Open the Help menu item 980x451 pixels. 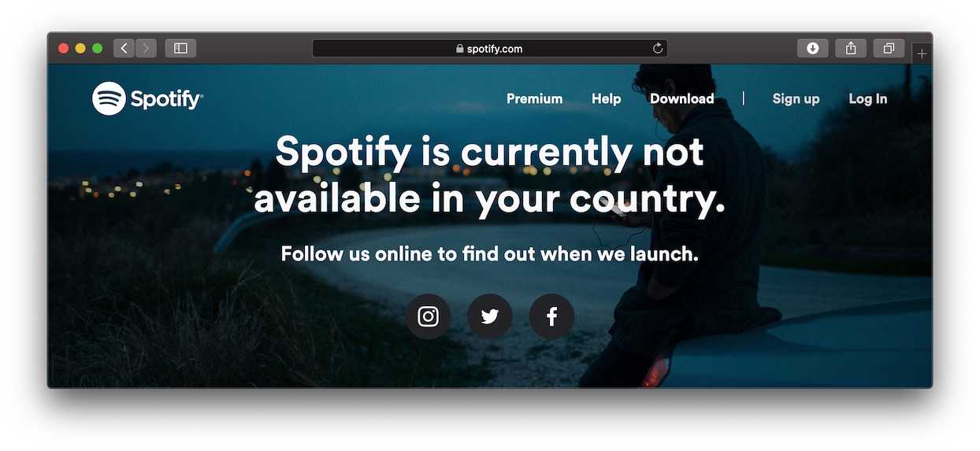tap(606, 98)
